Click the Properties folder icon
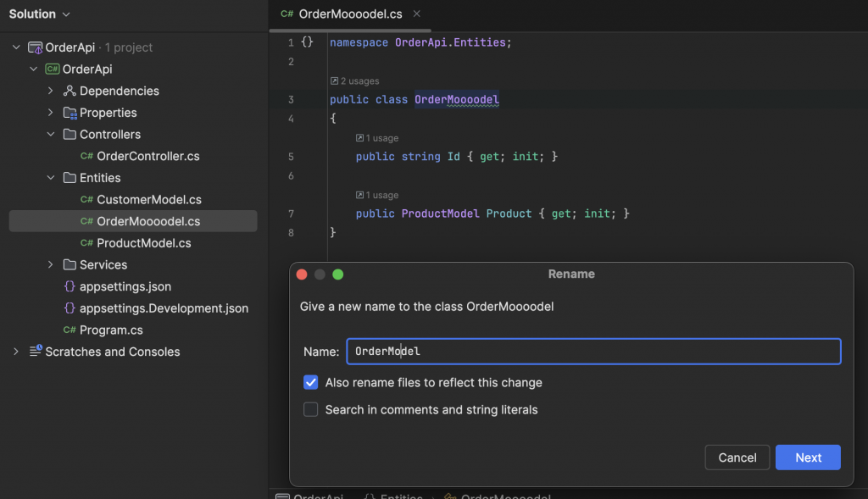The width and height of the screenshot is (868, 499). [70, 113]
